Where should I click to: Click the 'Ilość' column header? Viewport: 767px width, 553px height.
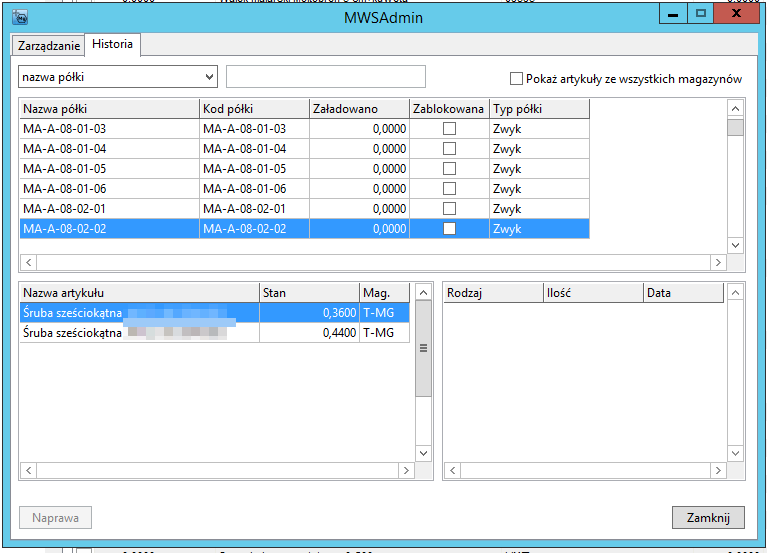(593, 292)
